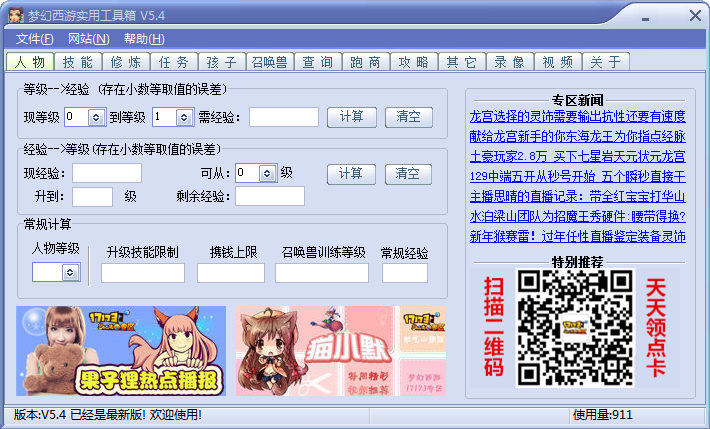Switch to the 跑商 tab
Screen dimensions: 710x429
366,62
